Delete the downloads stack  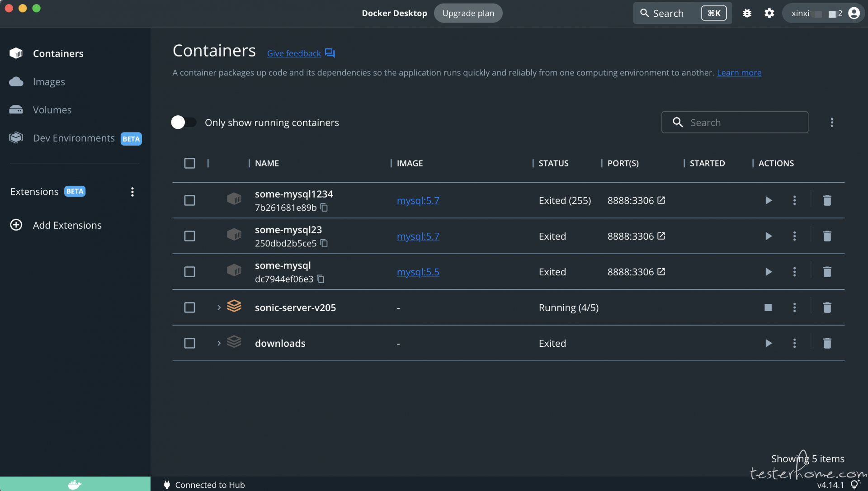pyautogui.click(x=827, y=343)
